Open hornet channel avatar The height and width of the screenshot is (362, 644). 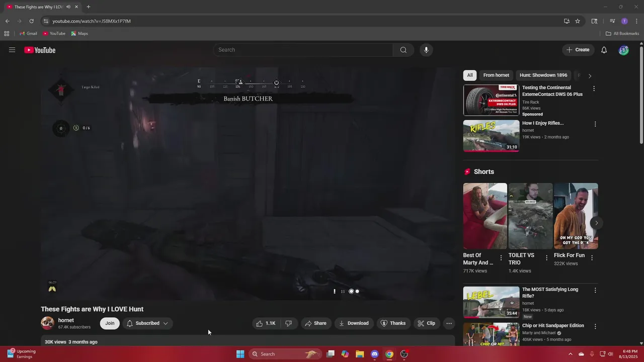tap(48, 323)
